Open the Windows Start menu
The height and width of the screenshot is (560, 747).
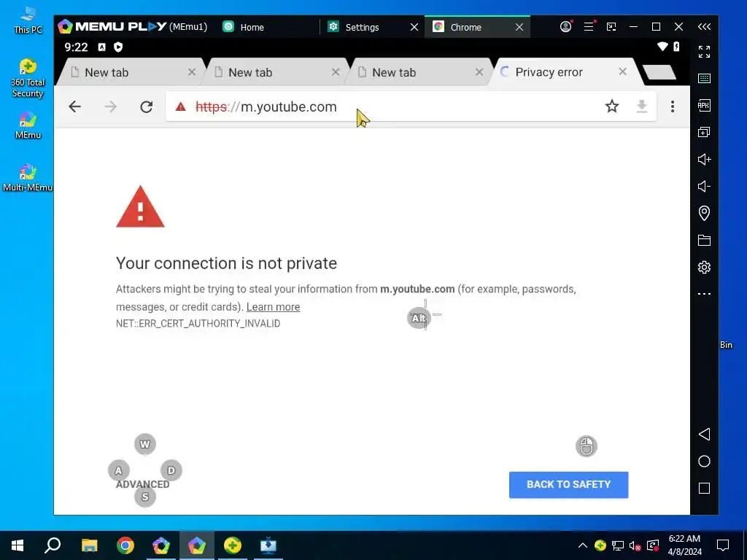[x=18, y=545]
